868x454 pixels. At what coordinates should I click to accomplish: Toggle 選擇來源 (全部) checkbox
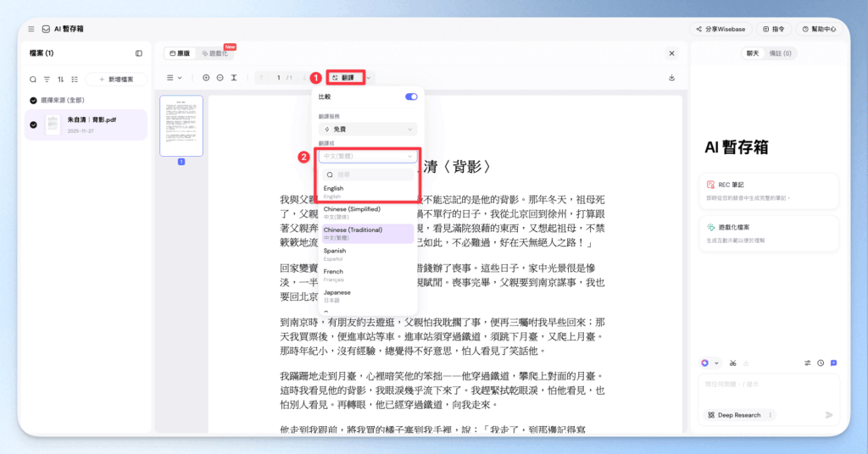pos(33,101)
